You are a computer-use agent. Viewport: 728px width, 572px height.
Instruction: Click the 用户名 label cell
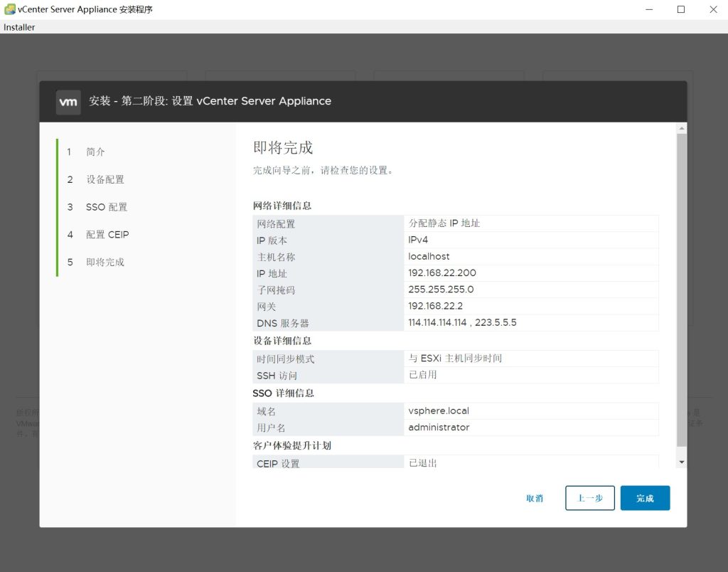tap(328, 428)
